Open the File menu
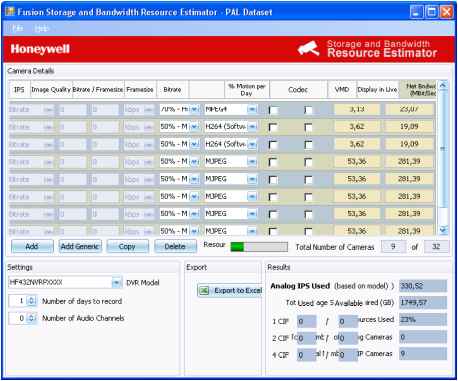The height and width of the screenshot is (381, 458). pos(18,29)
